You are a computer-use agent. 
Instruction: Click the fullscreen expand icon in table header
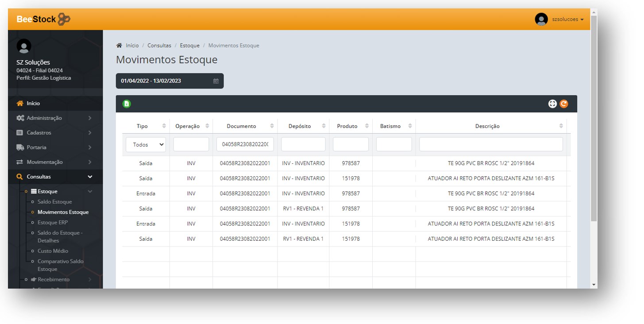[552, 104]
